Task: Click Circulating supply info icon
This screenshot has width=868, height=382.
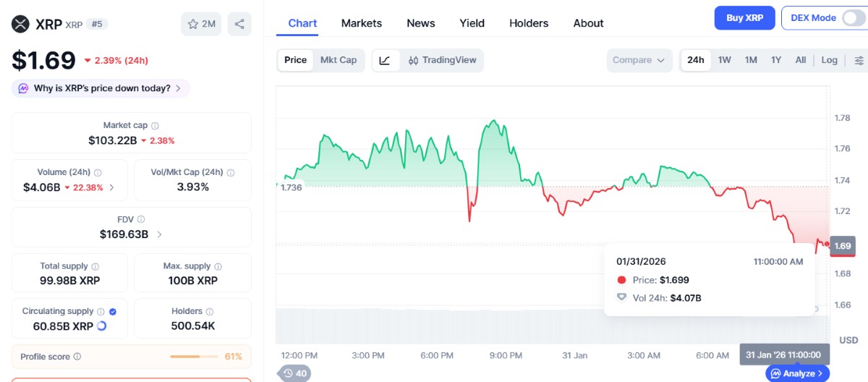Action: (101, 312)
